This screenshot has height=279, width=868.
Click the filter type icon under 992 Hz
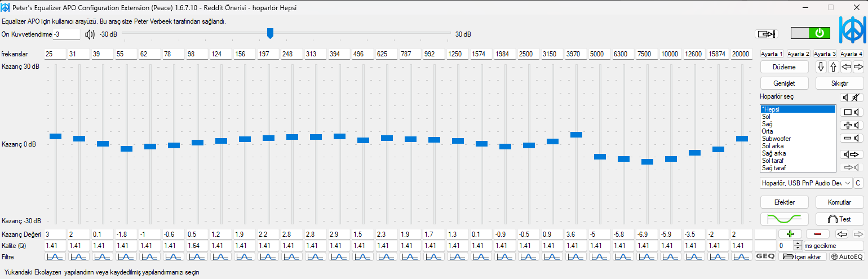point(434,256)
